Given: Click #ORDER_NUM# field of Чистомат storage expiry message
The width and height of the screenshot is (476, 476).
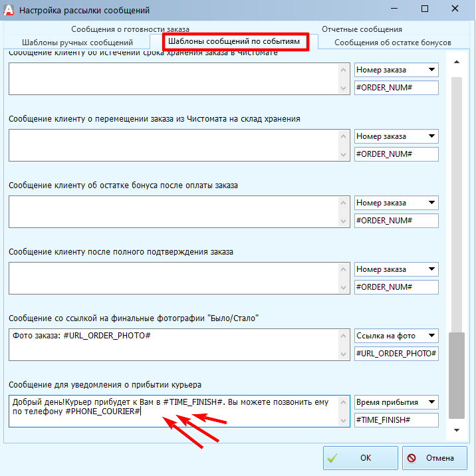Looking at the screenshot, I should point(396,88).
